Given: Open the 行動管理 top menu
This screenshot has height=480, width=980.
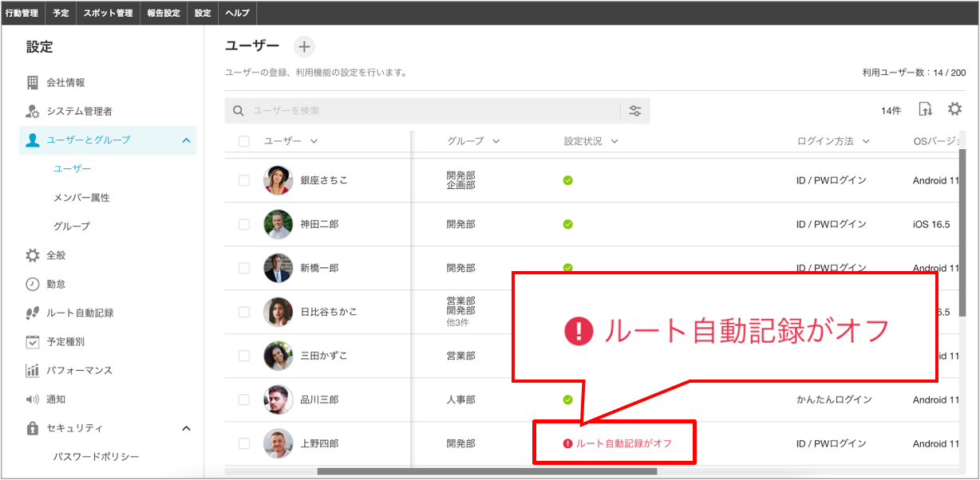Looking at the screenshot, I should (22, 13).
